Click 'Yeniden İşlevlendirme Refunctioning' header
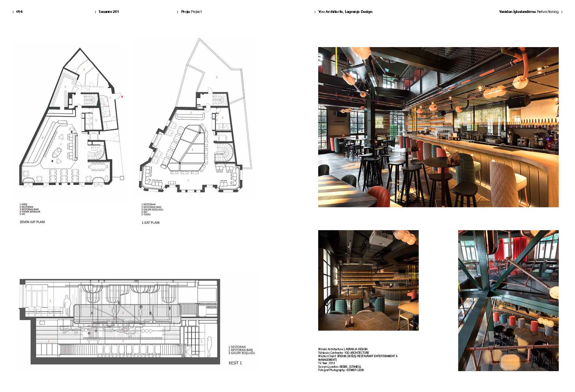Viewport: 575px width, 392px height. pos(528,12)
